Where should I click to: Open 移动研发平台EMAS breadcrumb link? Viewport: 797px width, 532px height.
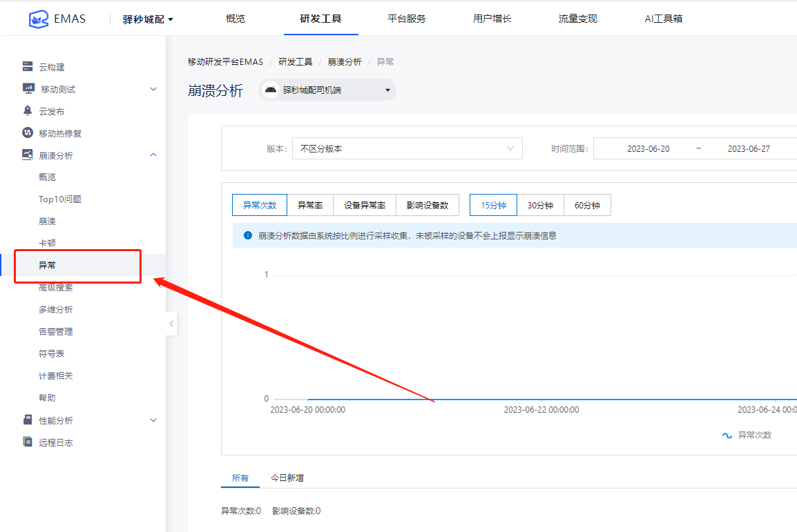(x=225, y=61)
